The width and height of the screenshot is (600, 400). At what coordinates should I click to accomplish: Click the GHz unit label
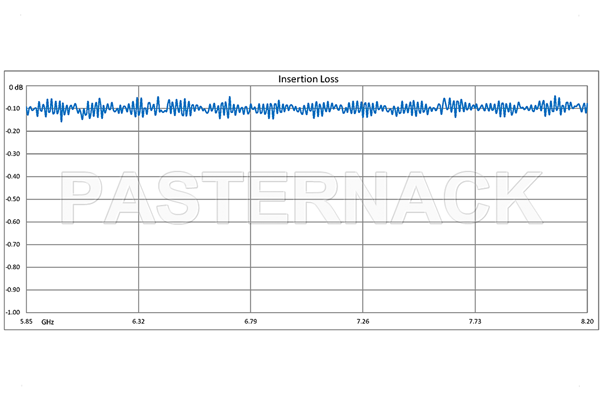[x=48, y=321]
